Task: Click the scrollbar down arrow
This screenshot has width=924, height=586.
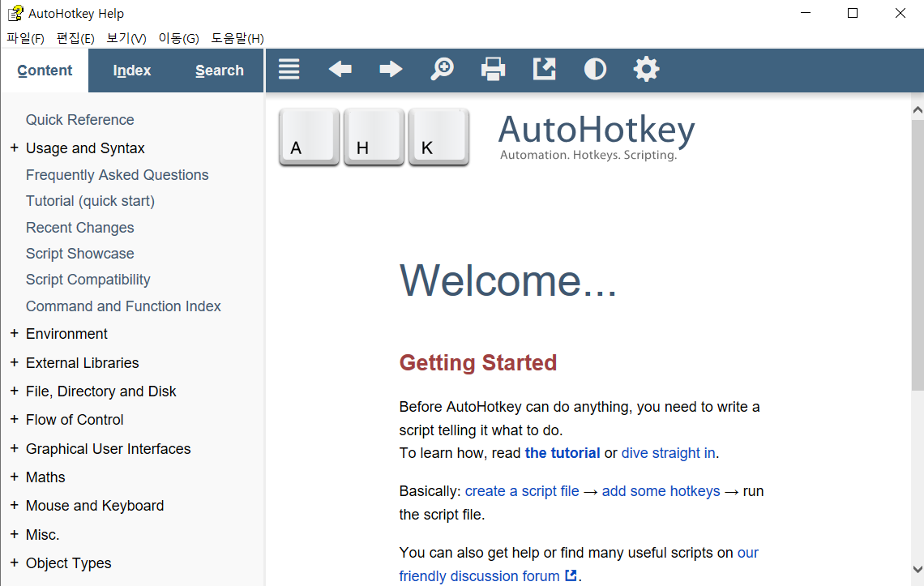Action: [x=917, y=570]
